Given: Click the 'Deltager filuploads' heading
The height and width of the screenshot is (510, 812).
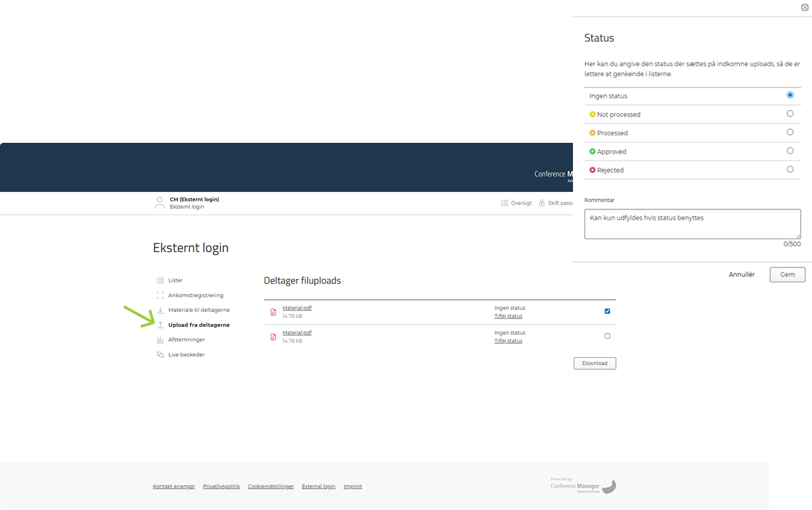Looking at the screenshot, I should pos(302,281).
